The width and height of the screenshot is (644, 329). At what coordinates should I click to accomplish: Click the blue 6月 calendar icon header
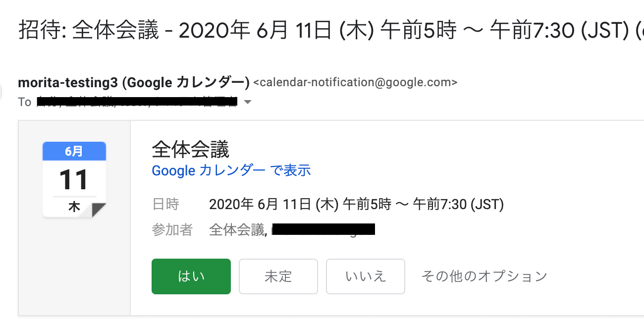[74, 151]
